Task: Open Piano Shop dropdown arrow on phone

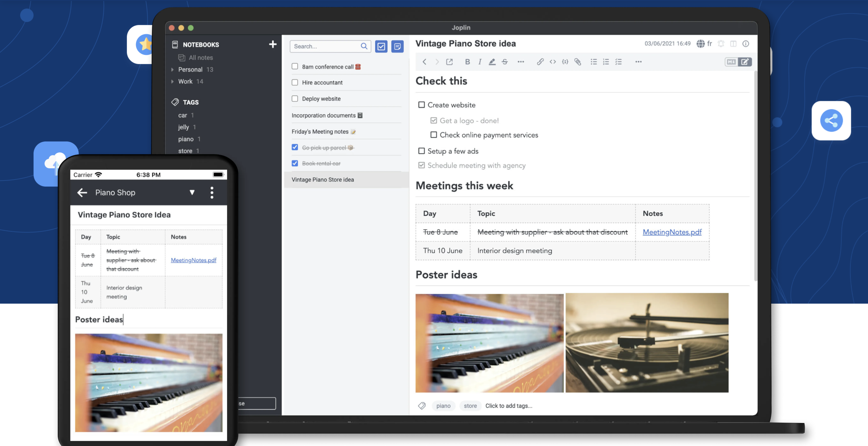Action: [192, 192]
